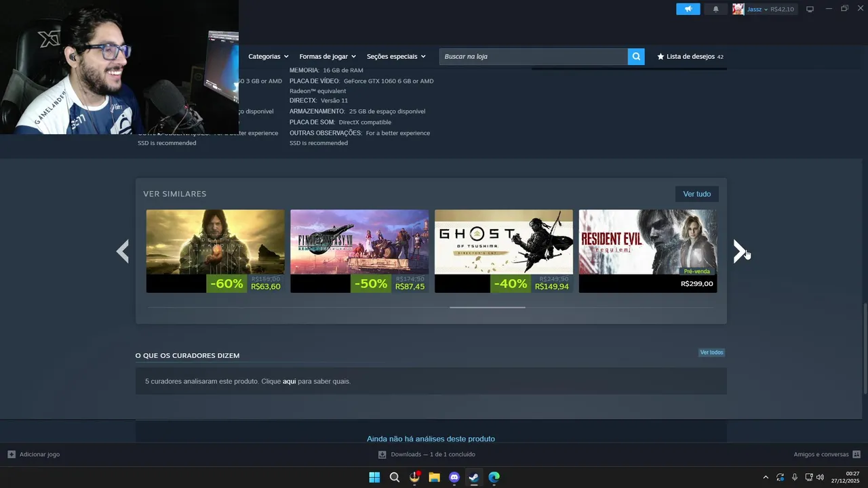Click the R$149,94 discounted price
The width and height of the screenshot is (868, 488).
tap(551, 287)
